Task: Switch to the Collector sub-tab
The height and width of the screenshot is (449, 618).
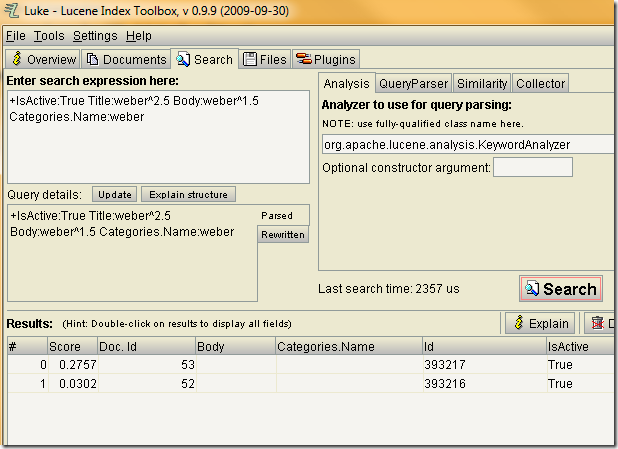Action: [x=540, y=83]
